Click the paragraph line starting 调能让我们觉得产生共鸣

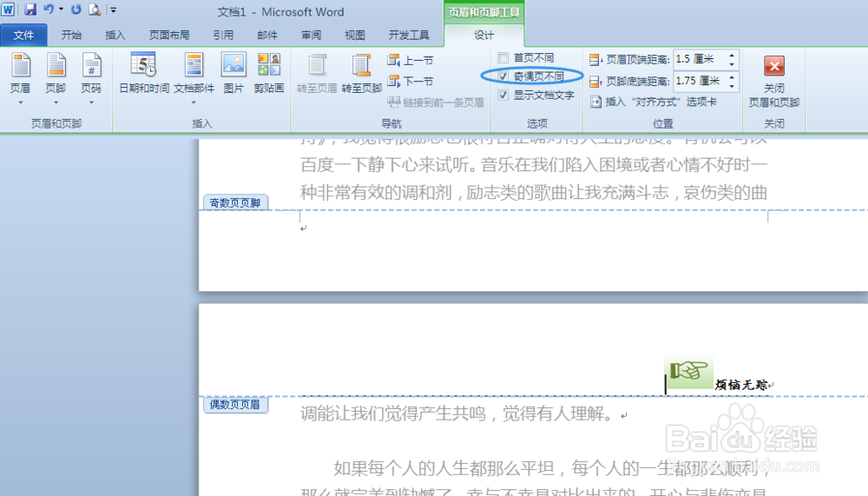(x=457, y=413)
